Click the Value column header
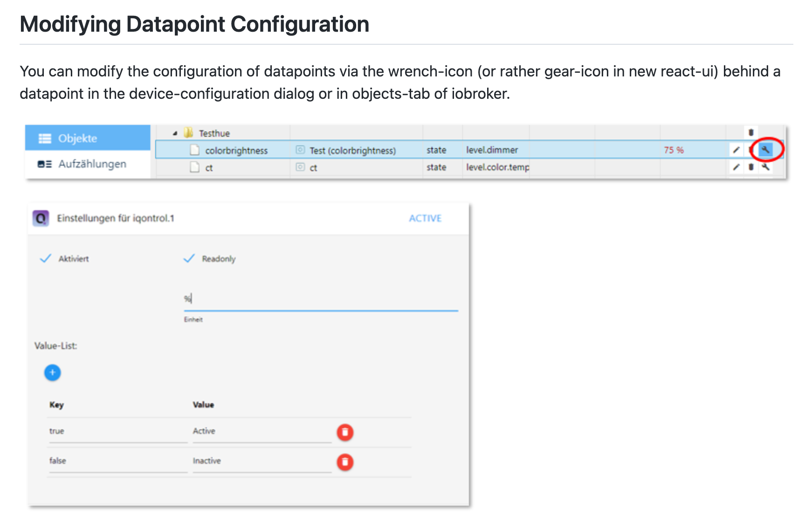 [x=203, y=404]
